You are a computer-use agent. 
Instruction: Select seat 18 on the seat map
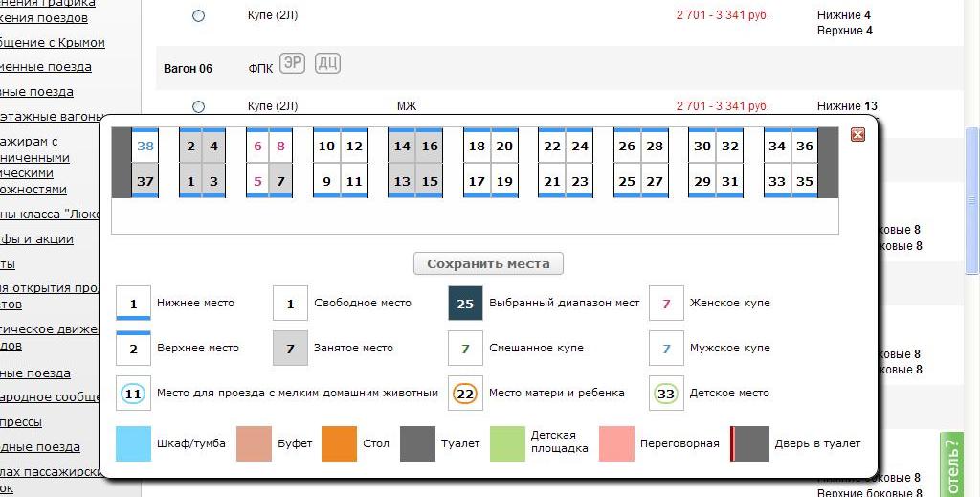(x=477, y=147)
